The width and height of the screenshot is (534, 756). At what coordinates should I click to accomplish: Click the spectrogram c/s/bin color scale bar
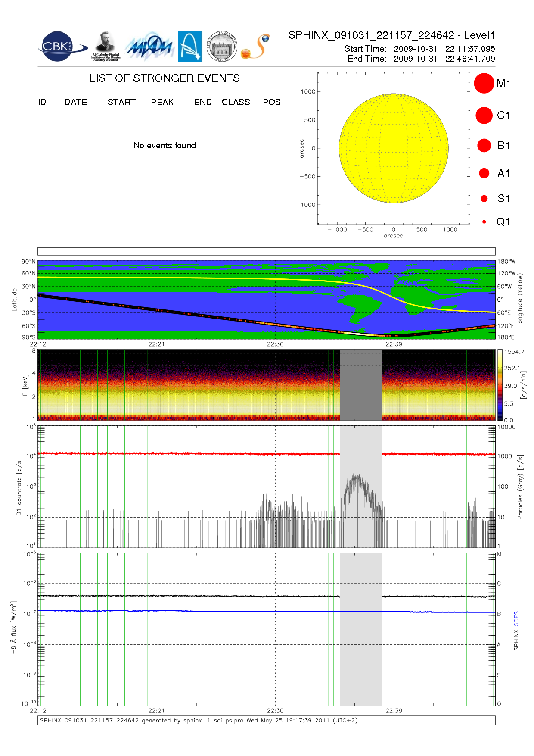500,385
